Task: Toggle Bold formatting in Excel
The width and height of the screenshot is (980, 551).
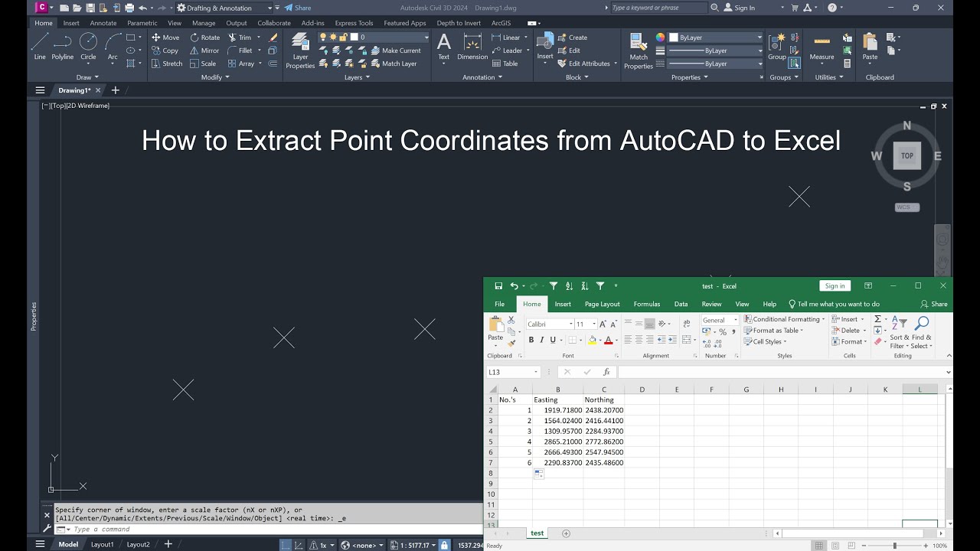Action: pyautogui.click(x=531, y=341)
